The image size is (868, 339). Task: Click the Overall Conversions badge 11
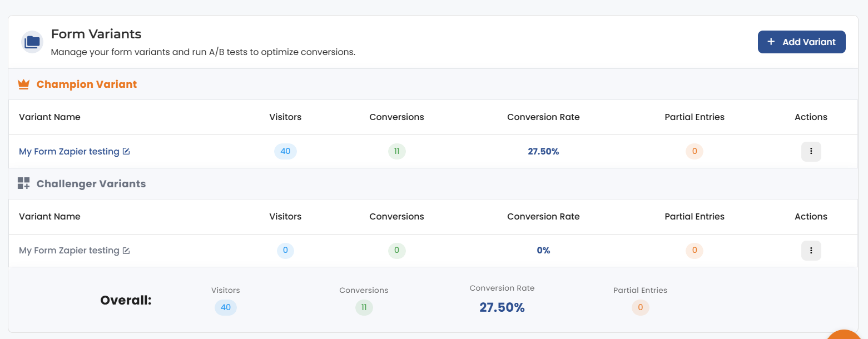pos(364,307)
